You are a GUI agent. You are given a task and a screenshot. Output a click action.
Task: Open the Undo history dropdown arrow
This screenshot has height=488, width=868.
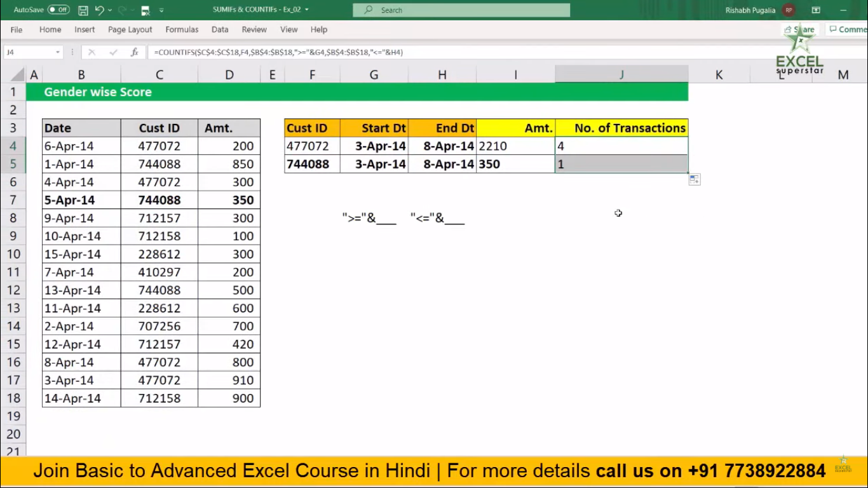click(x=110, y=10)
